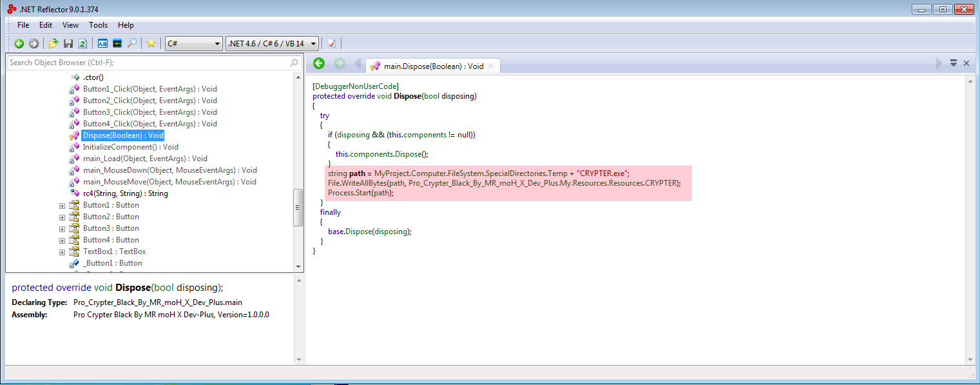Switch to main.Dispose(Boolean) : Void tab
The height and width of the screenshot is (385, 980).
click(433, 66)
